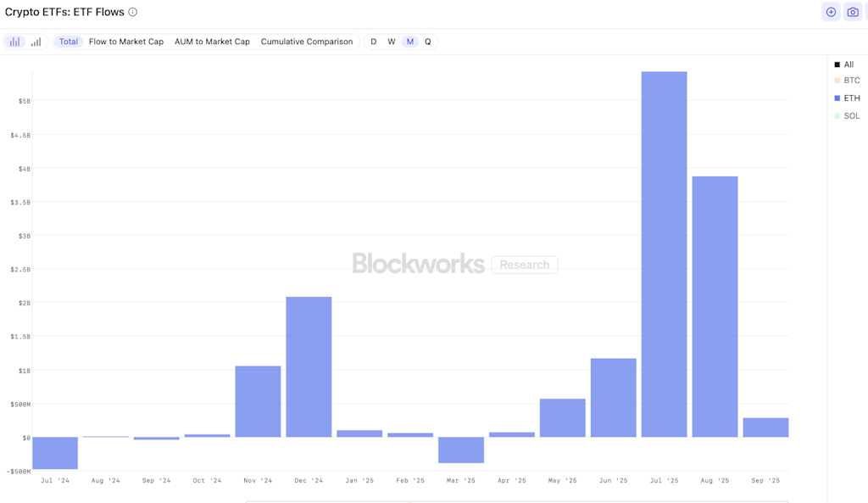Switch to the ascending bars chart icon
This screenshot has height=503, width=868.
click(36, 42)
